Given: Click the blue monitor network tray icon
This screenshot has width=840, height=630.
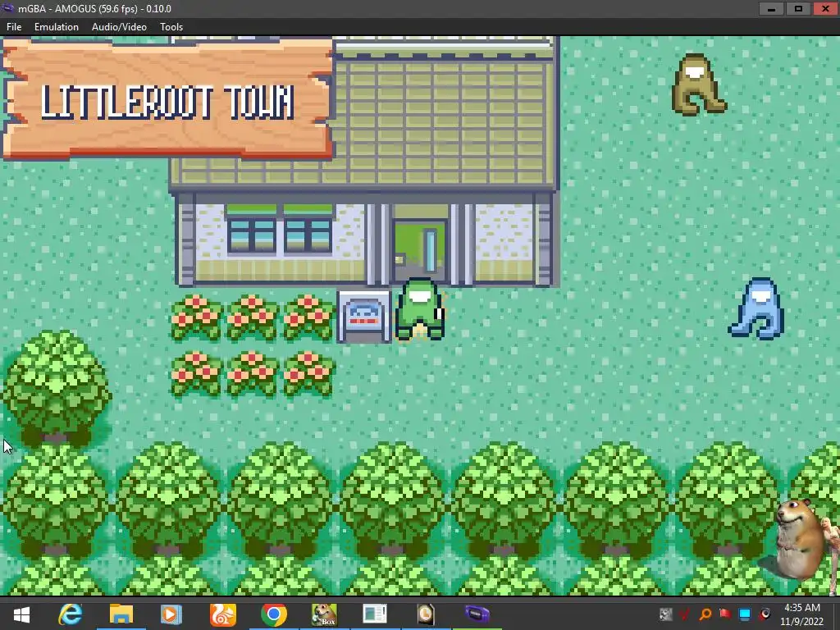Looking at the screenshot, I should [745, 614].
